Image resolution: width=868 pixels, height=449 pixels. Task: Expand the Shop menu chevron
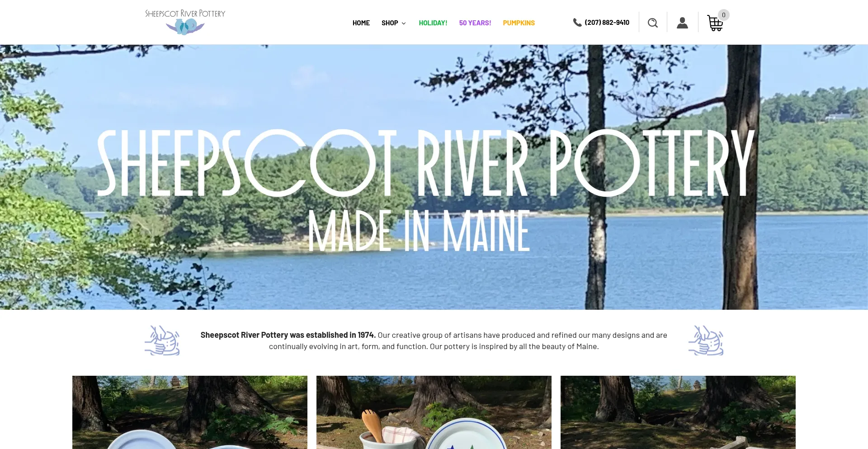pyautogui.click(x=404, y=23)
